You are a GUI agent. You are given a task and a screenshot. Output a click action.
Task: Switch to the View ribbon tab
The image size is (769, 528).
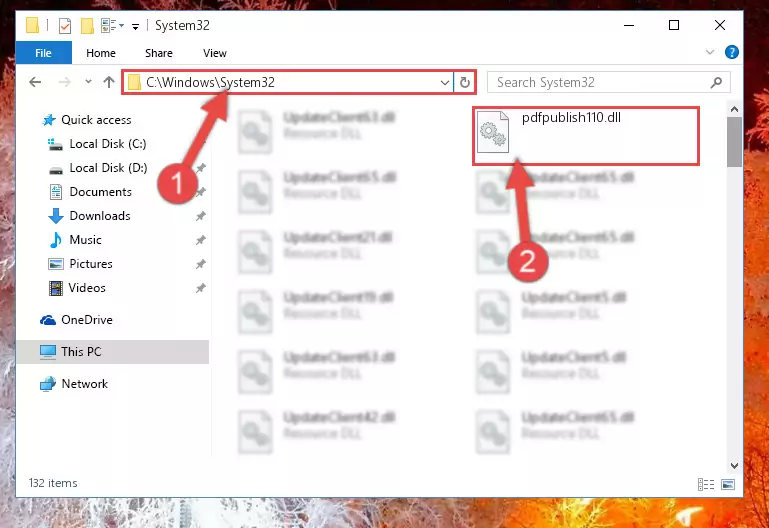(215, 53)
